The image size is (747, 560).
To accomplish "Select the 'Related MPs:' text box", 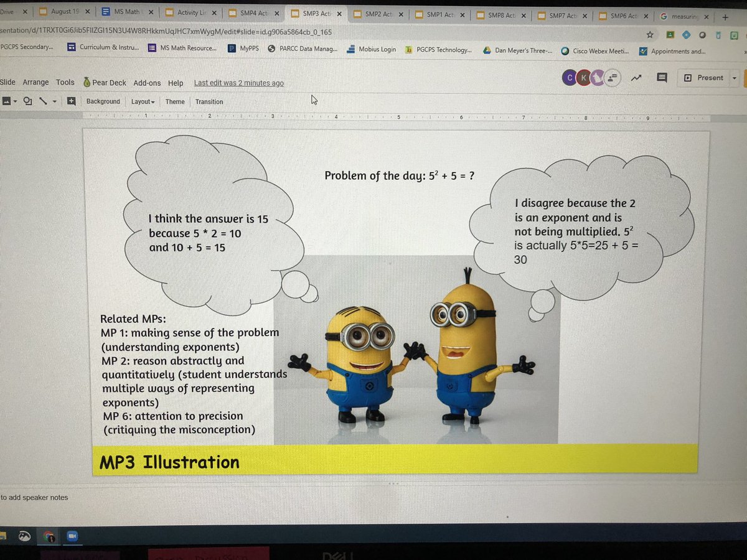I will coord(194,374).
